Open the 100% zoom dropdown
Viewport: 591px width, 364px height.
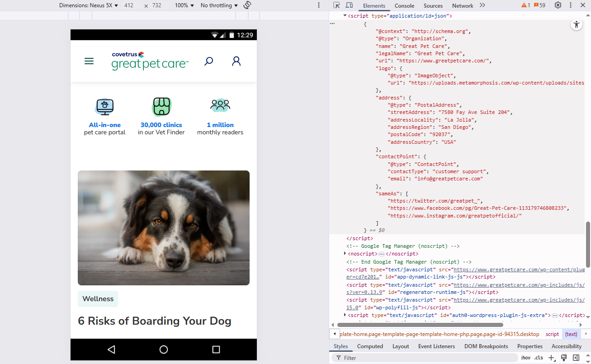click(x=184, y=5)
